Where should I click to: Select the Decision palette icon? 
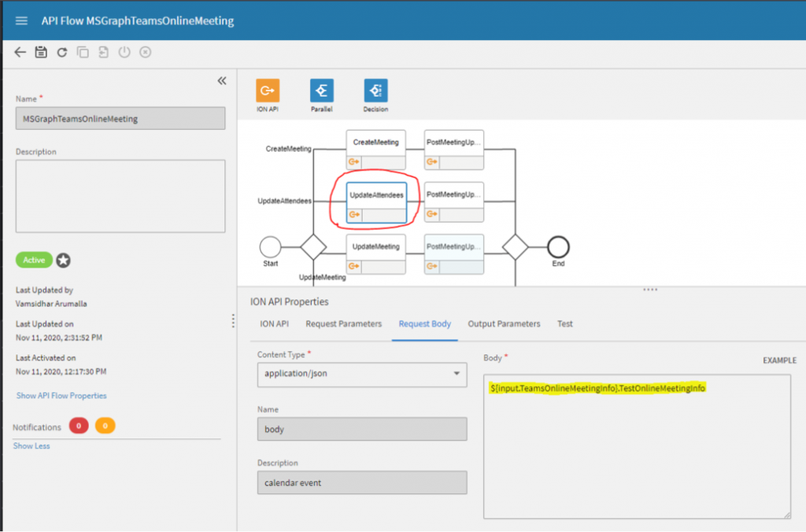pyautogui.click(x=375, y=91)
